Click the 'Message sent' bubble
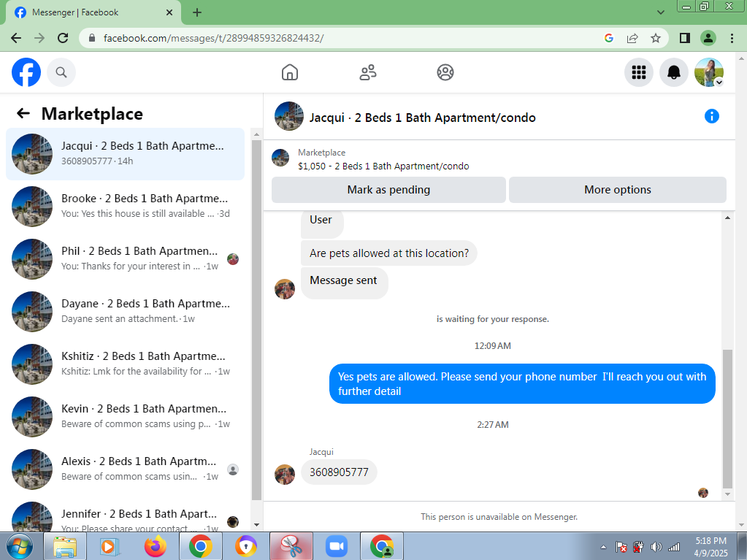The image size is (747, 560). pos(345,283)
